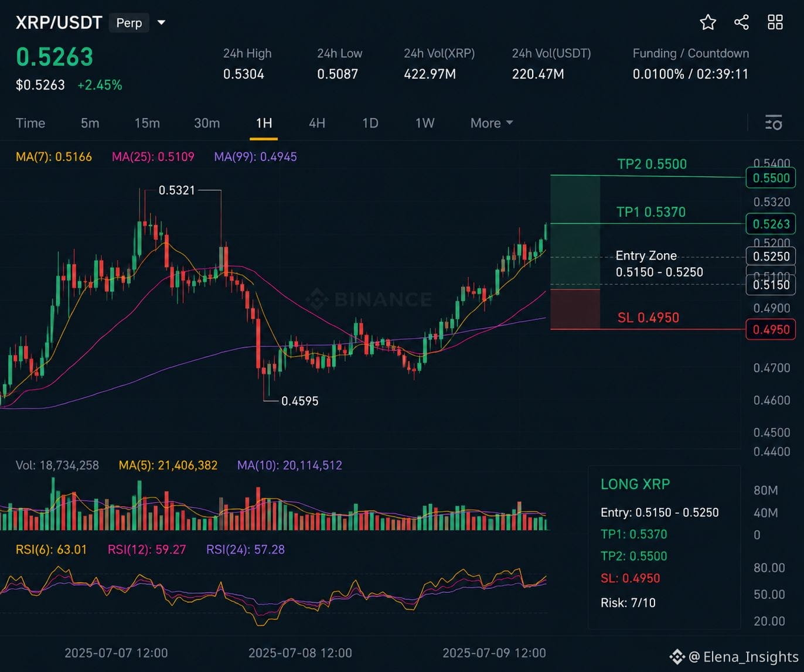Click the TP1 0.5370 chart label
Screen dimensions: 804x672
pos(651,212)
